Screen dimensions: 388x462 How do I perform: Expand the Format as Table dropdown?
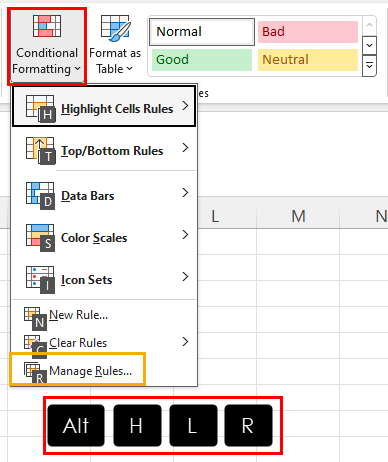point(115,46)
